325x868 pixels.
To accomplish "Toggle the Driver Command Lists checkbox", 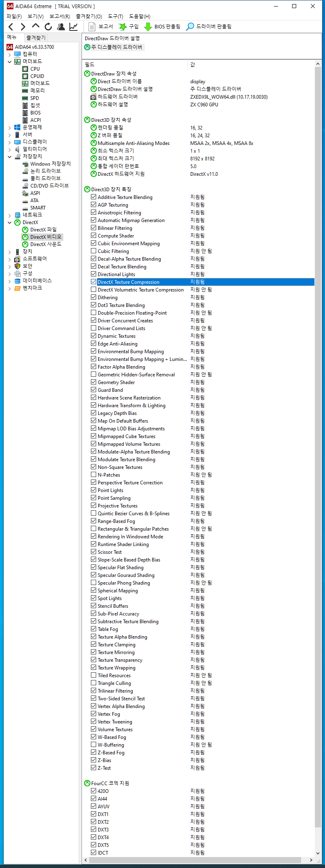I will (x=94, y=328).
